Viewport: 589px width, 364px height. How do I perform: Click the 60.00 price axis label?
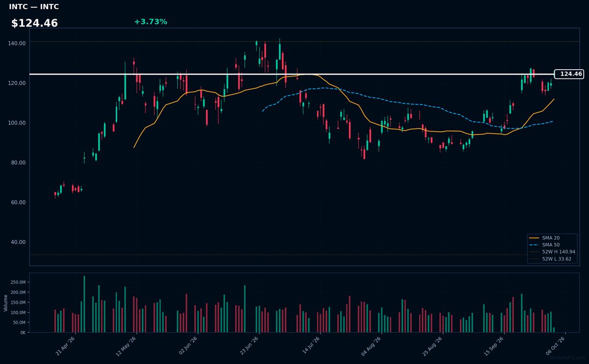[x=18, y=202]
